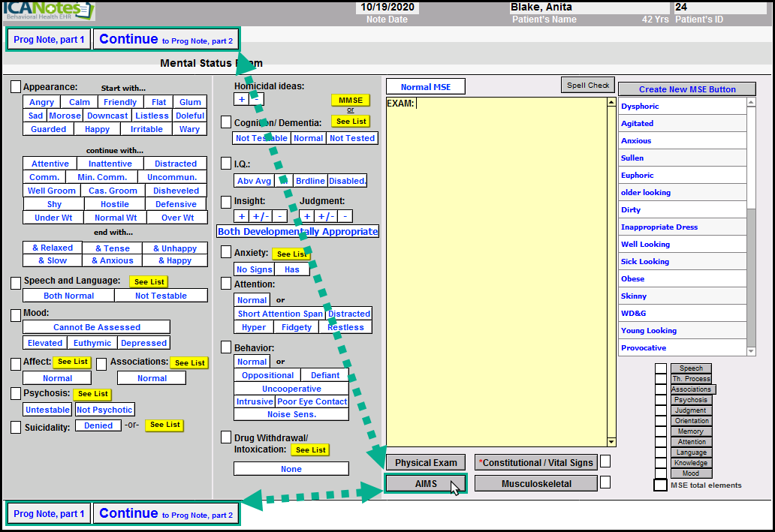The width and height of the screenshot is (775, 532).
Task: Select Euthymic mood option
Action: coord(92,343)
